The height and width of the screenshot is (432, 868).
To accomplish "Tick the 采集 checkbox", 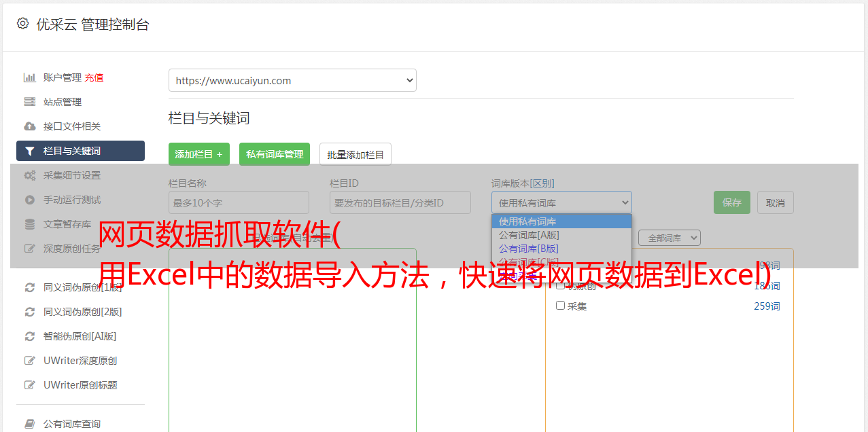I will (x=561, y=306).
